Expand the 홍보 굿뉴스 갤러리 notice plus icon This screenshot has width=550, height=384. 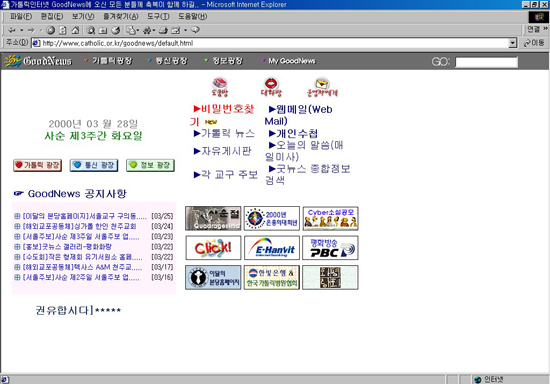17,247
